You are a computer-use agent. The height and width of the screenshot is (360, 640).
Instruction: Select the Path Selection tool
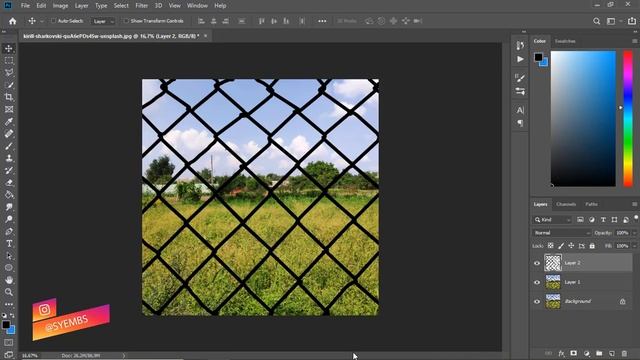click(x=9, y=256)
